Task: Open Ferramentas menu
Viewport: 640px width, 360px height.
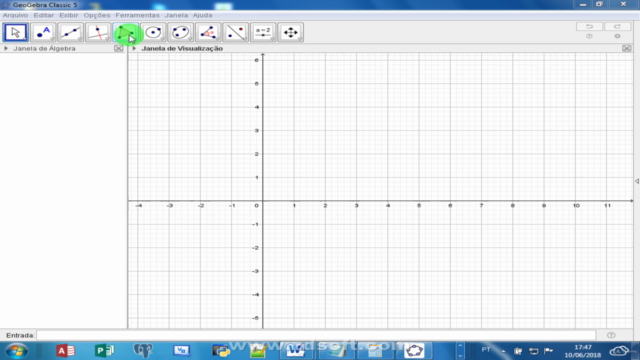Action: pos(138,15)
